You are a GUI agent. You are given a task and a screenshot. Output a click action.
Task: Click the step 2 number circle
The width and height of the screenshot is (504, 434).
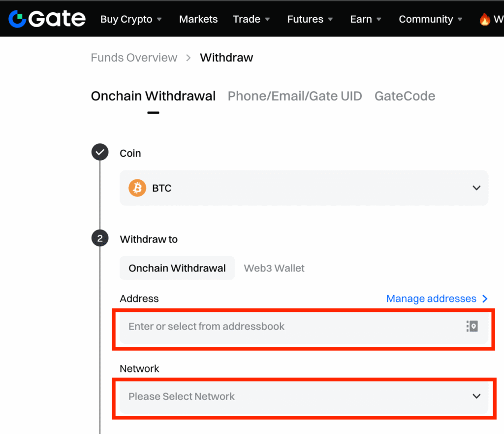click(100, 239)
